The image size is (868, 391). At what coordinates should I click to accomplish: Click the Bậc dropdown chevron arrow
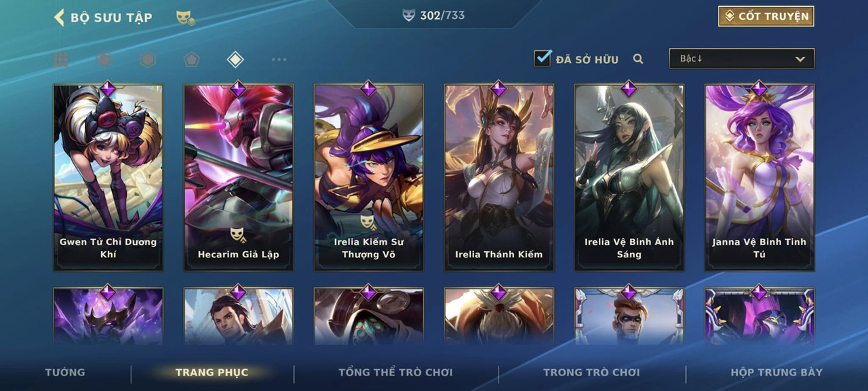coord(800,60)
